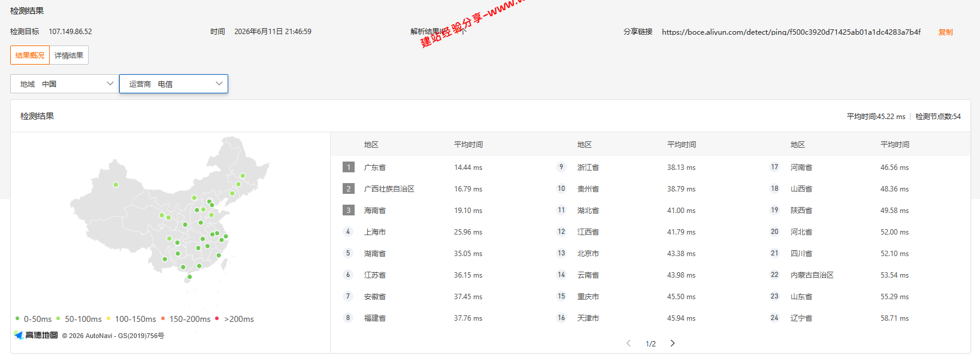Click 检测节点数:54 summary
Image resolution: width=980 pixels, height=359 pixels.
[938, 117]
